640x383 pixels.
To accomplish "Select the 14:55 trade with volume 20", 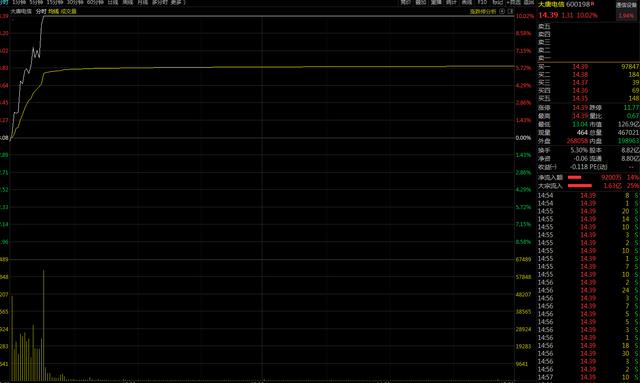I will pos(588,211).
